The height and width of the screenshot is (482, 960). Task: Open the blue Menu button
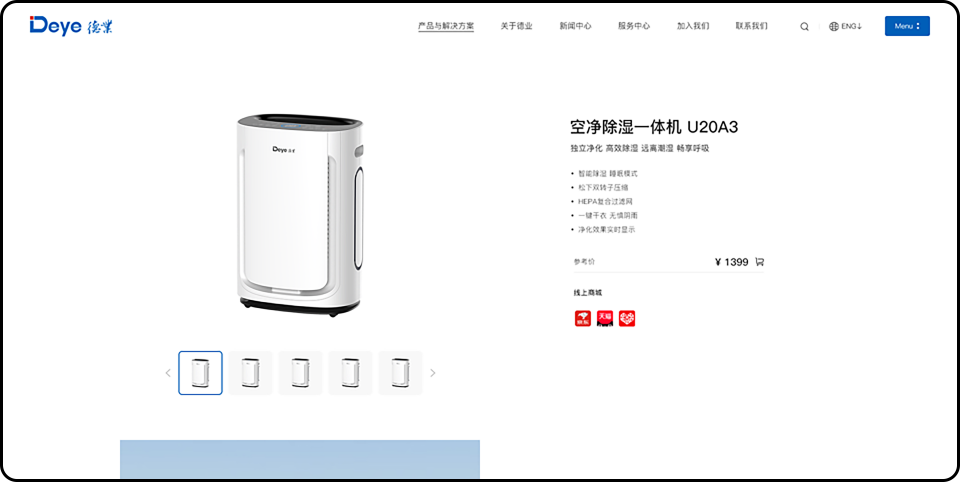[907, 26]
